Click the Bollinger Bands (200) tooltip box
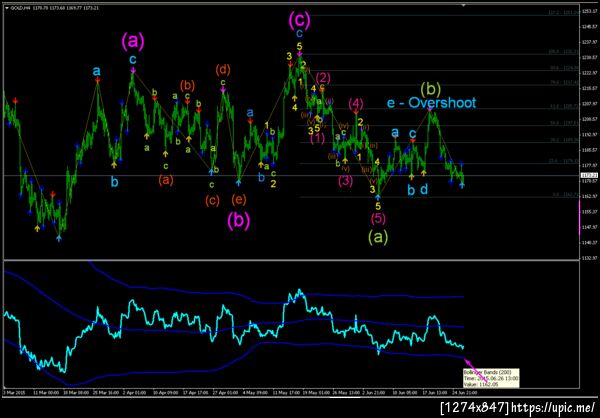 point(491,378)
